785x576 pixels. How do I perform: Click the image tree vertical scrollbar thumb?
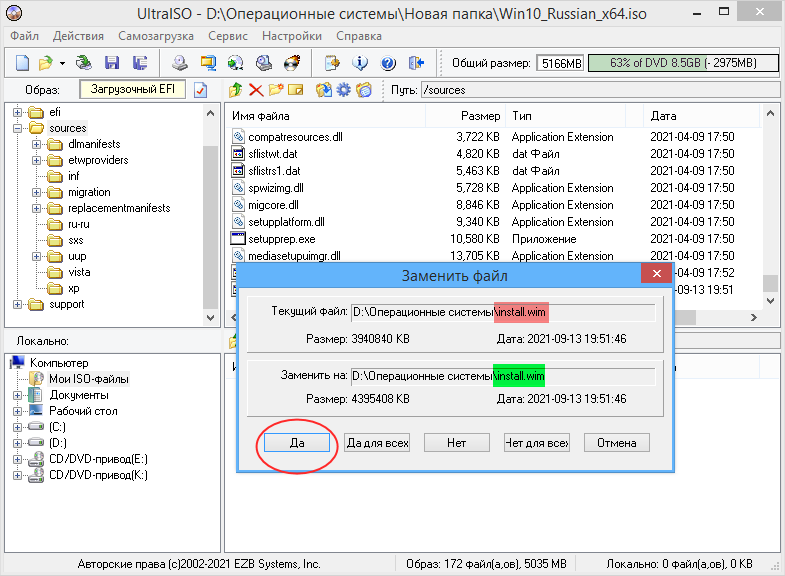210,227
